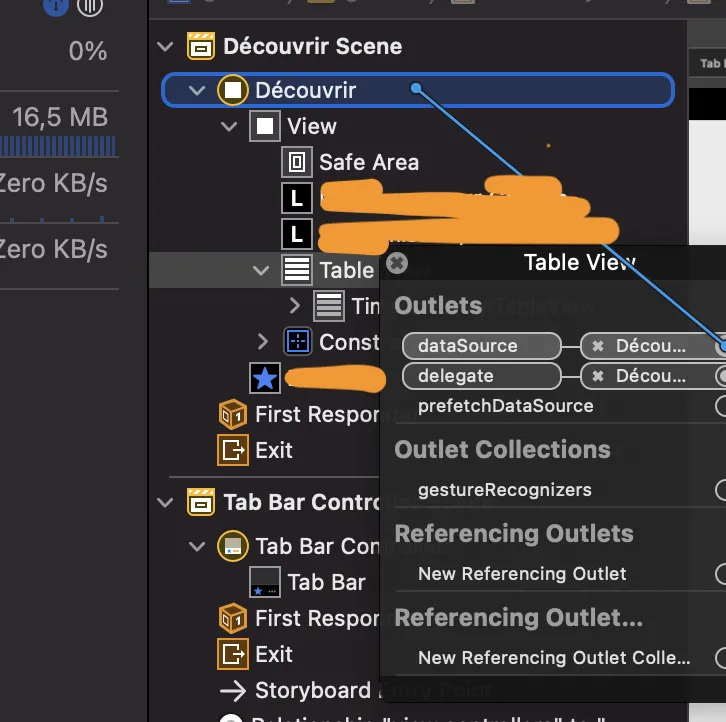Click the prefetchDataSource outlet connection circle
The image size is (726, 722).
tap(721, 406)
